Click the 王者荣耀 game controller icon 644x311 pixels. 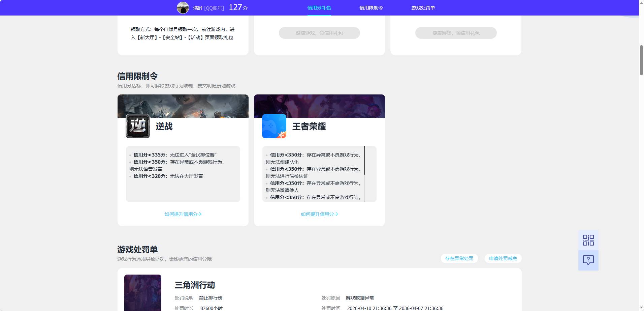274,126
